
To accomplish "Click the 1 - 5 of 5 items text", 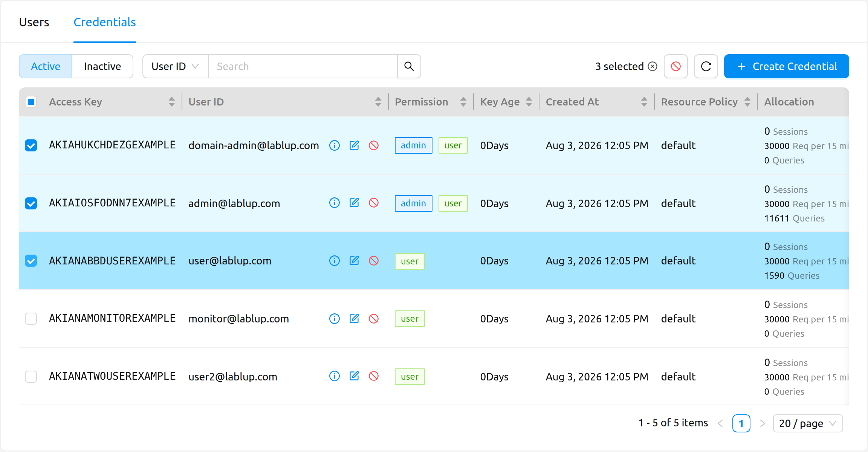I will click(673, 423).
